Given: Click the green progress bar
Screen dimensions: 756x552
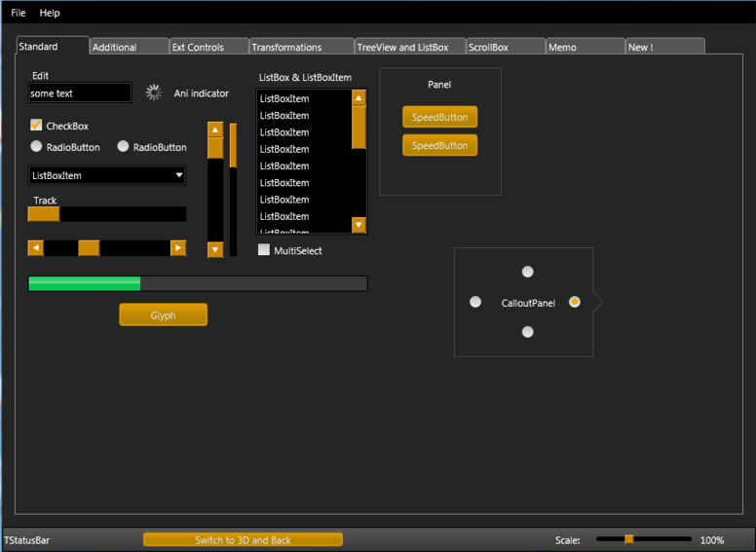Looking at the screenshot, I should coord(198,283).
